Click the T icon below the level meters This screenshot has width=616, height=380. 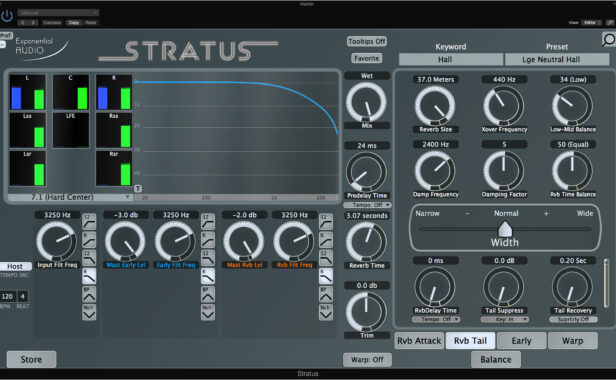point(138,189)
